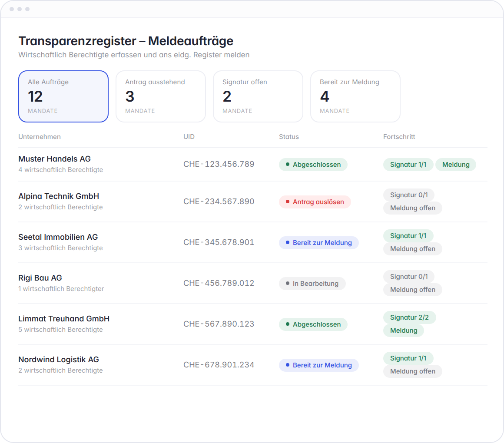Click Abgeschlossen badge for Limmat Treuhand GmbH
This screenshot has height=443, width=504.
pos(313,324)
